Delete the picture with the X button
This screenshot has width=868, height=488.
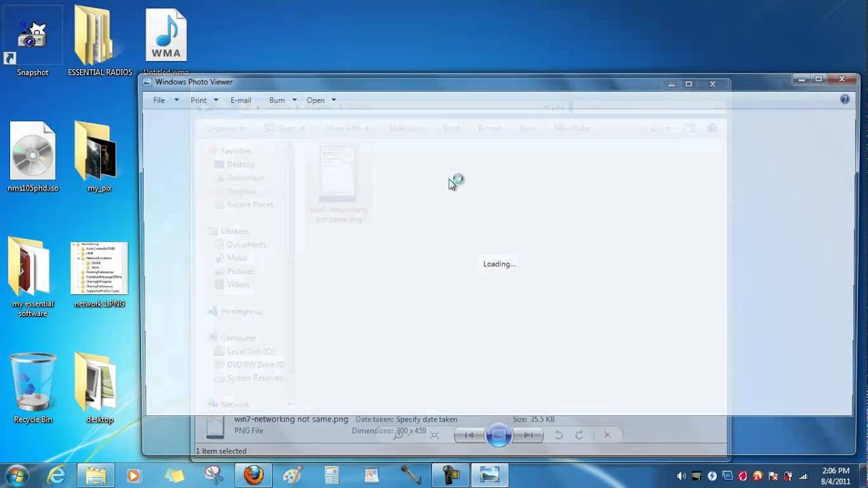607,435
